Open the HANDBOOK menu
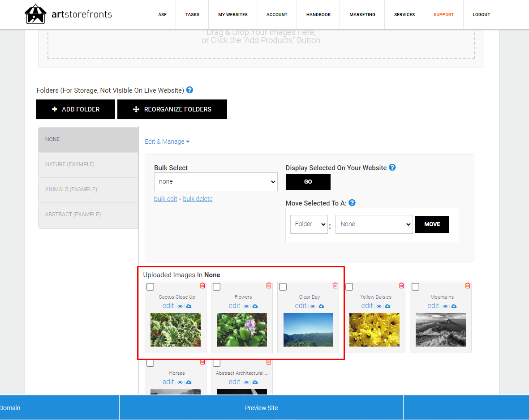529x420 pixels. click(x=318, y=14)
